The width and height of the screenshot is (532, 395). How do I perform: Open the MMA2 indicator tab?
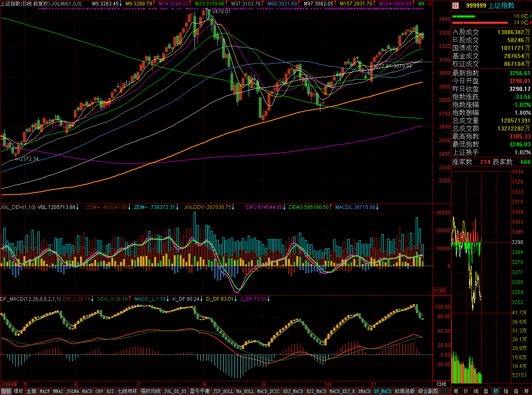coord(58,391)
